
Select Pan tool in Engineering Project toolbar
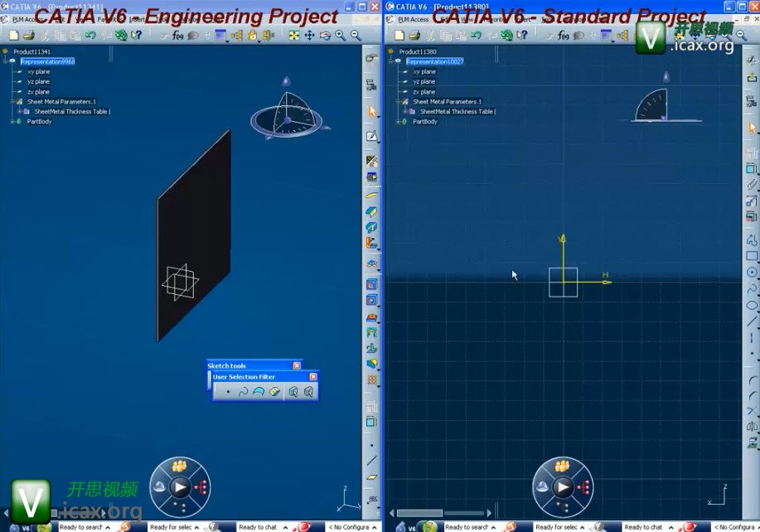pos(309,35)
